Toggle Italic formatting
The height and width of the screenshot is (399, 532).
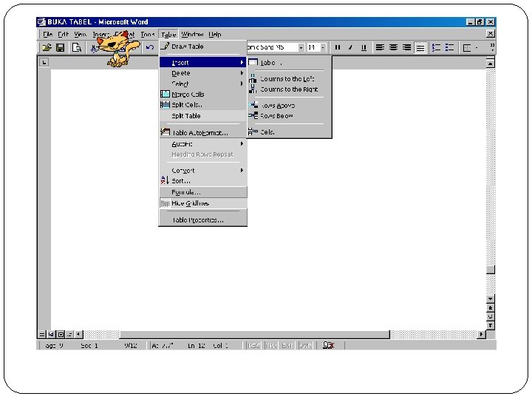coord(350,47)
